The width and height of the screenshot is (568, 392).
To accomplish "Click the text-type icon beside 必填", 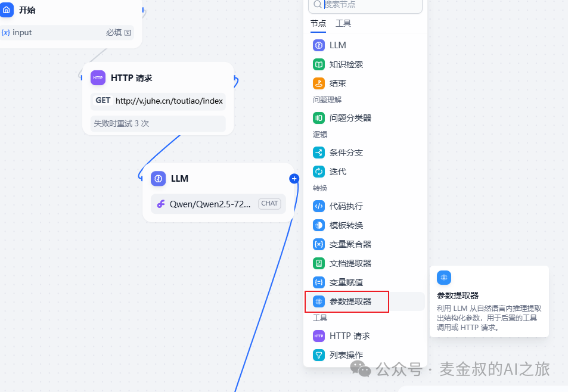I will 128,33.
